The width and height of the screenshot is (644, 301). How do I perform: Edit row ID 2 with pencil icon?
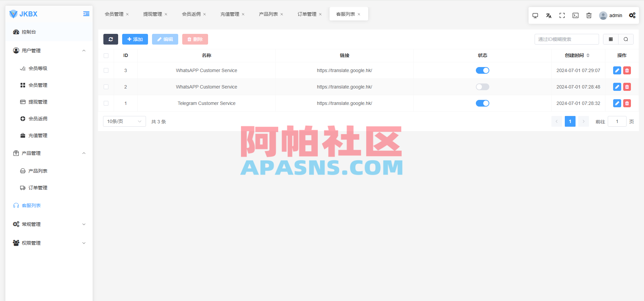[617, 87]
